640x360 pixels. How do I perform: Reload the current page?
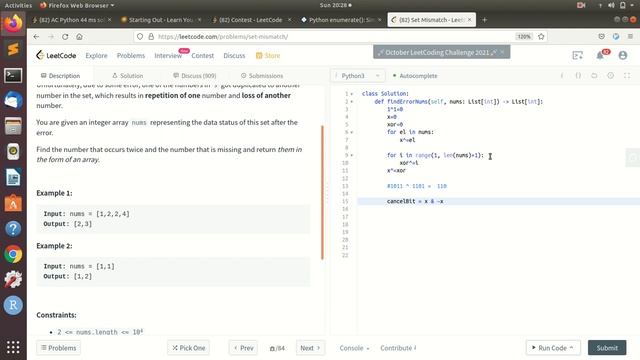click(x=65, y=37)
